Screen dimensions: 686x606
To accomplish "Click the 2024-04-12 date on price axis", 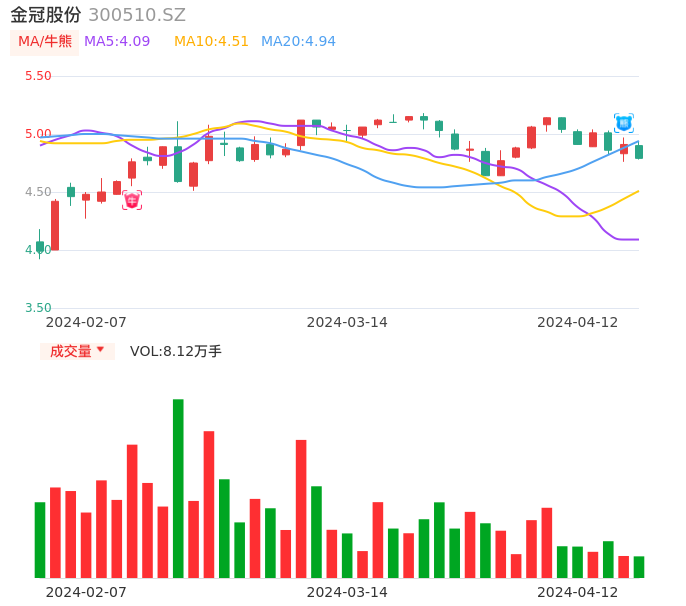I will point(577,322).
